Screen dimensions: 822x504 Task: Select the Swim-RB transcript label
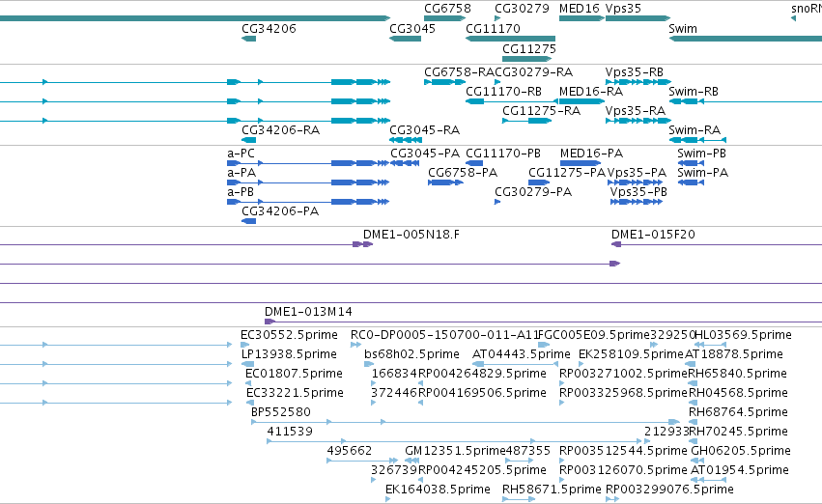pos(693,92)
